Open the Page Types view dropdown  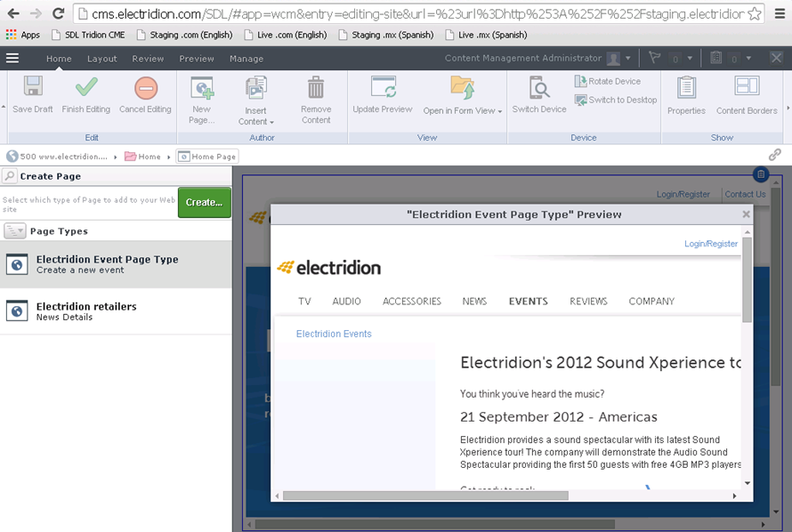click(14, 231)
